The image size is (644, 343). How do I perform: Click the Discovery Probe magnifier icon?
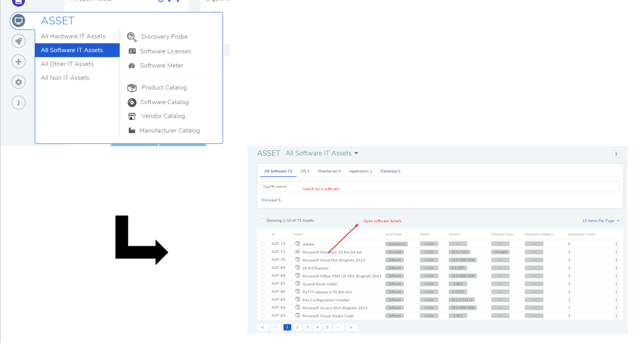click(x=132, y=37)
